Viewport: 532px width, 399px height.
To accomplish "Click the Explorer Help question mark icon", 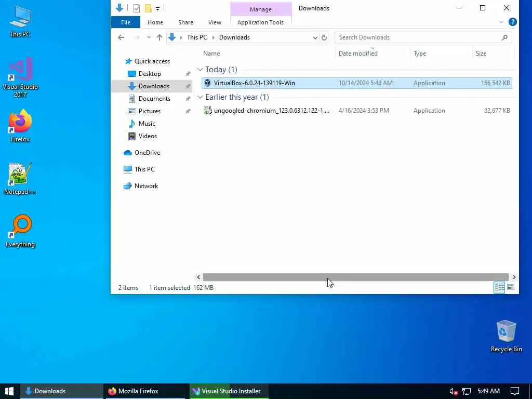I will 512,22.
